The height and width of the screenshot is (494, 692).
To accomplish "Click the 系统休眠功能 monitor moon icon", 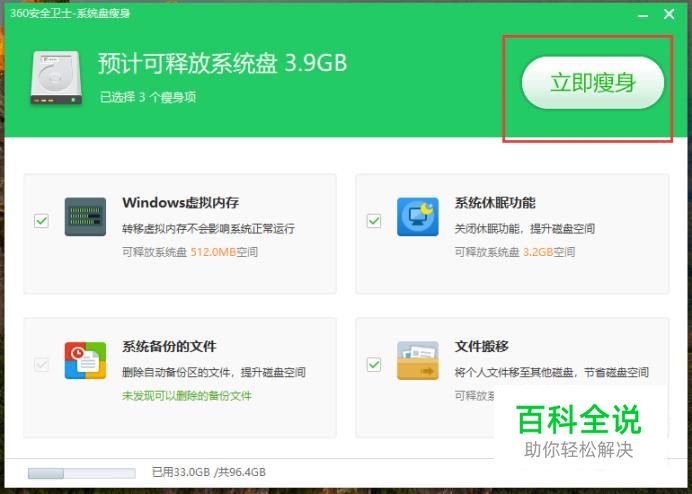I will pos(417,217).
